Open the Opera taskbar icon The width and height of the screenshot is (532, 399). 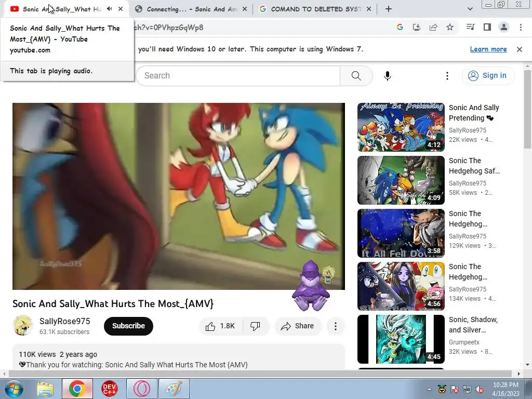141,389
